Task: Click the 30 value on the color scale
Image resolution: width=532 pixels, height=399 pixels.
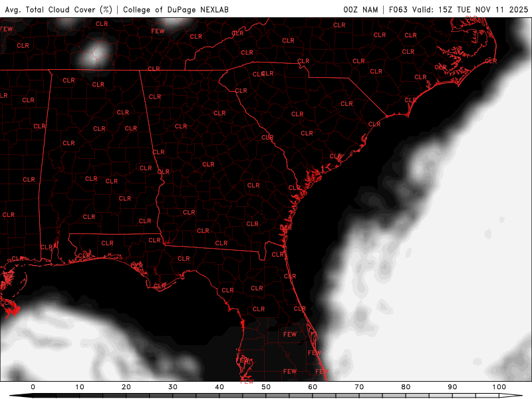Action: [173, 387]
